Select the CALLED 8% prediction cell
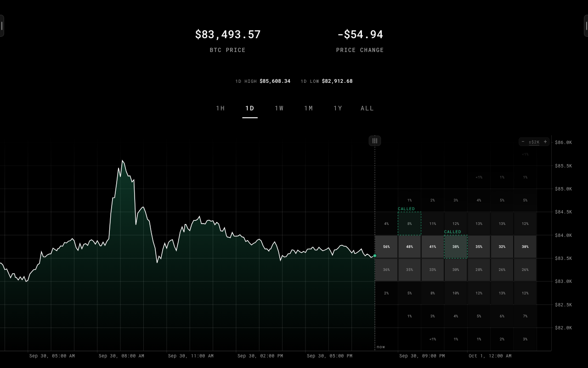 click(409, 224)
